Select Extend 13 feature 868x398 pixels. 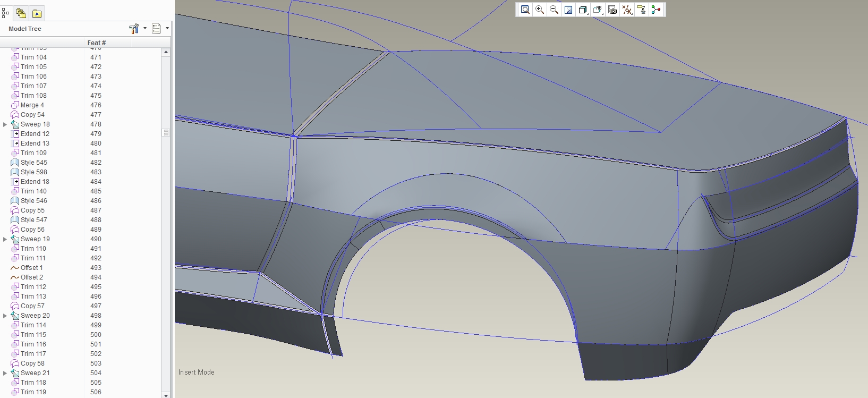(35, 143)
